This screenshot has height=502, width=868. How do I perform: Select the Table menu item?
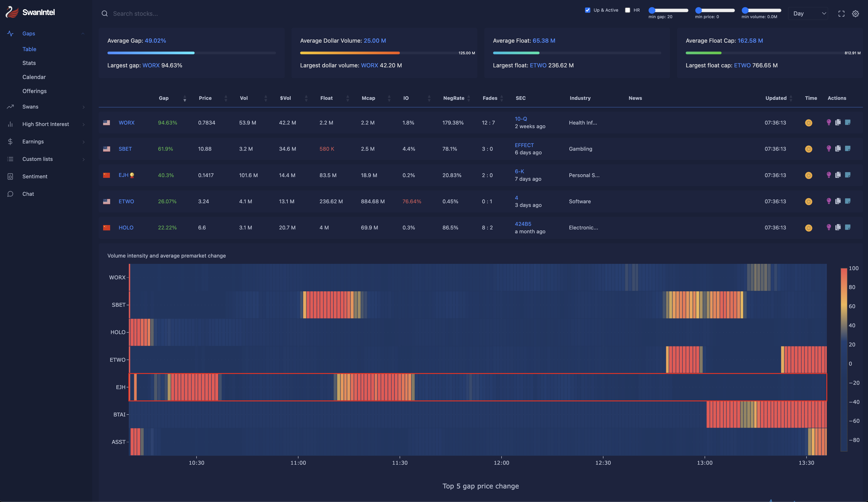tap(29, 49)
